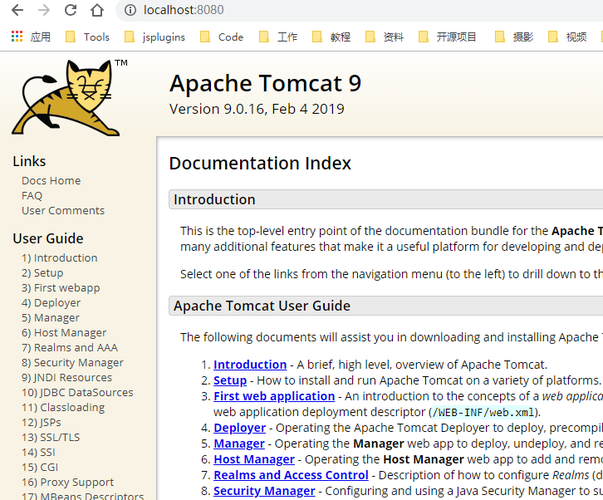Open sidebar item 13) SSL/TLS
603x500 pixels.
pyautogui.click(x=51, y=437)
